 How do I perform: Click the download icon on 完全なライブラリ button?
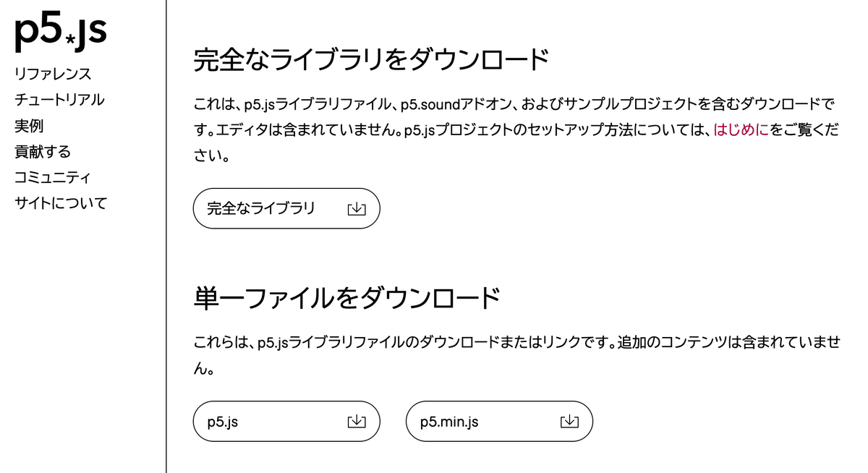355,208
